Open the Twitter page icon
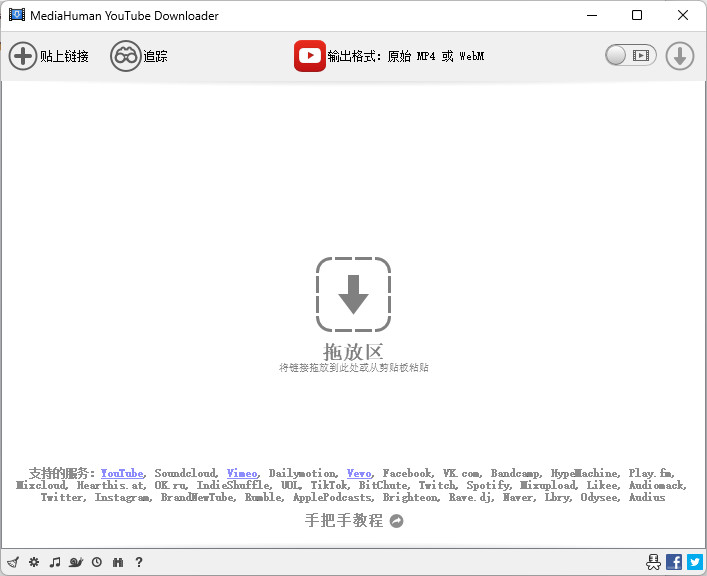 695,562
